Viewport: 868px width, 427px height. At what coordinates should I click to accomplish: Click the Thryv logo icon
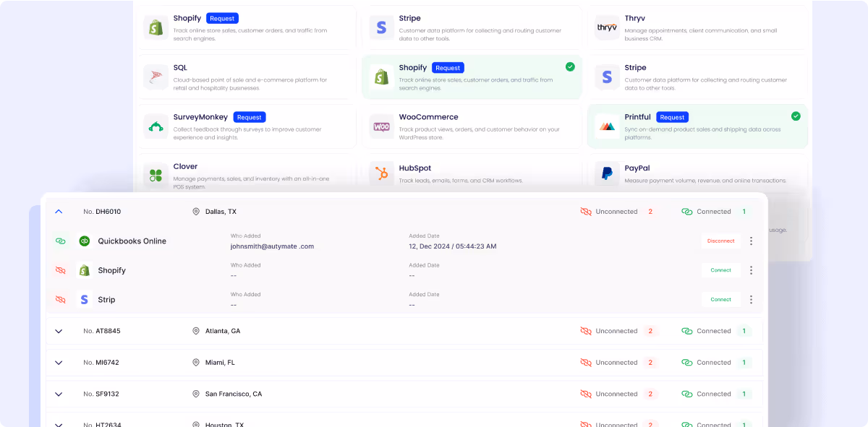[x=607, y=27]
